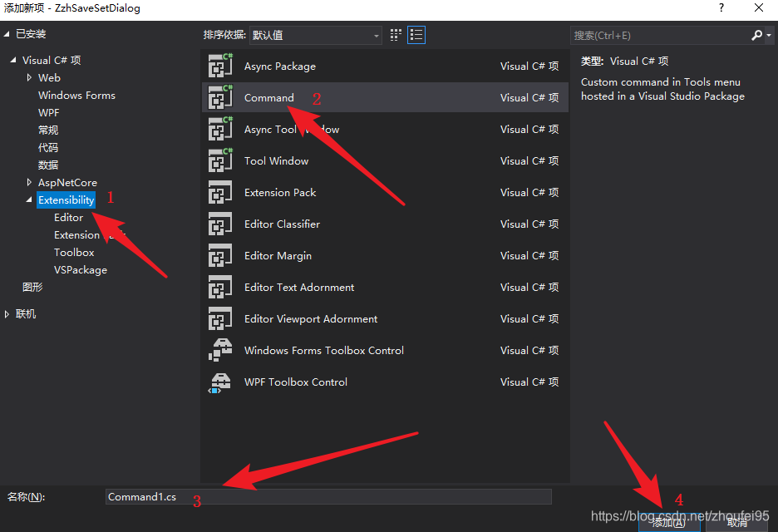Image resolution: width=778 pixels, height=532 pixels.
Task: Collapse the Extensibility tree node
Action: click(29, 199)
